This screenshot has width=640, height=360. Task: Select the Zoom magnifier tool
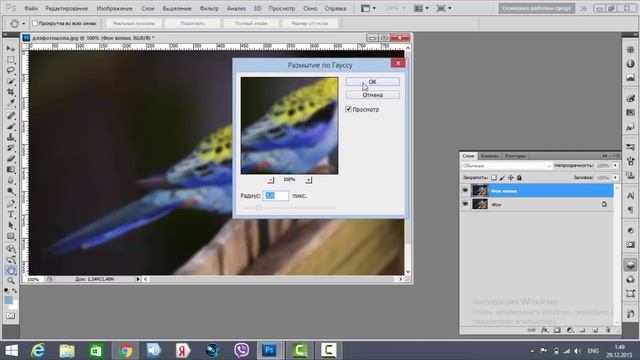11,281
